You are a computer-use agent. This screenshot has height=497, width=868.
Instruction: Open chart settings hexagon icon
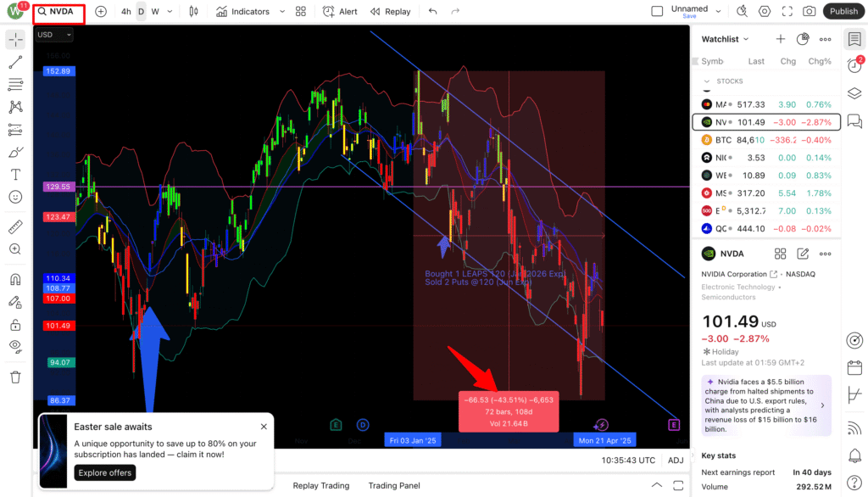click(x=765, y=12)
